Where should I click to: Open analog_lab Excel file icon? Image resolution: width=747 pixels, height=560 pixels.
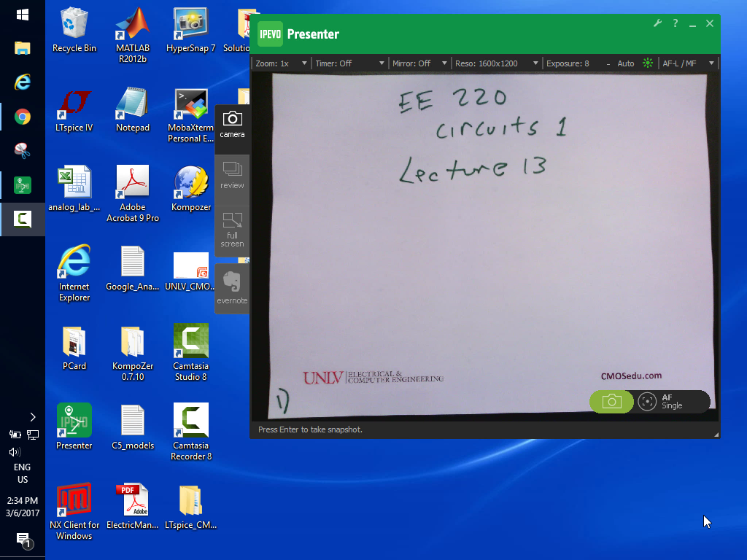tap(74, 189)
